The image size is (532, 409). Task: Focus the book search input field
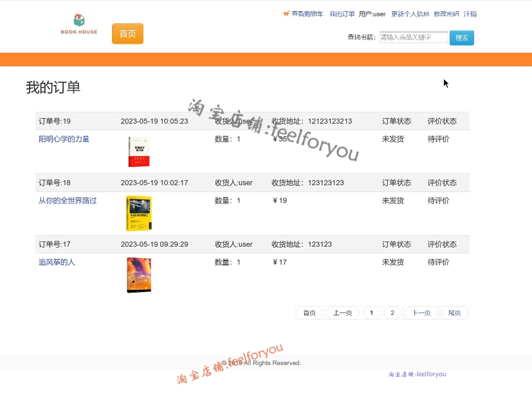click(x=413, y=37)
